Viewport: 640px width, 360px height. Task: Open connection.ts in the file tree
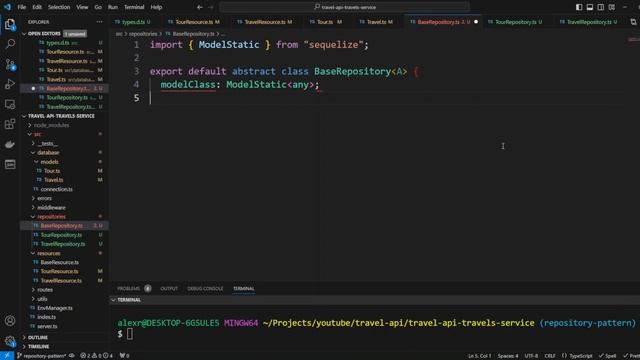(56, 189)
